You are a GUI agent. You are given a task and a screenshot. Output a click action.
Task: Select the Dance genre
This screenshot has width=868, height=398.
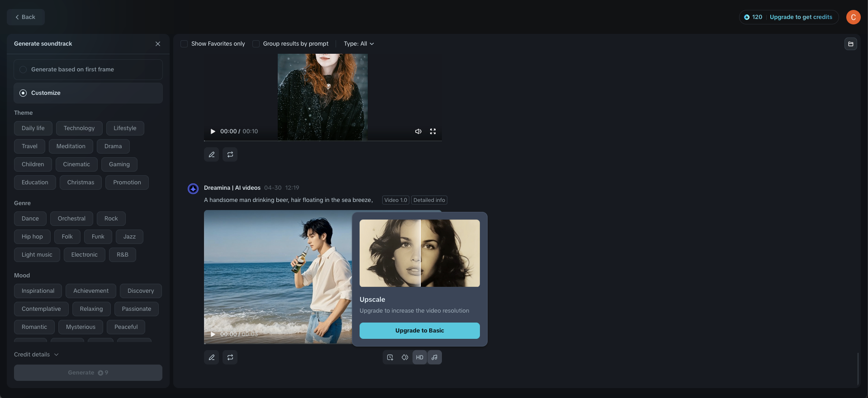[x=30, y=219]
